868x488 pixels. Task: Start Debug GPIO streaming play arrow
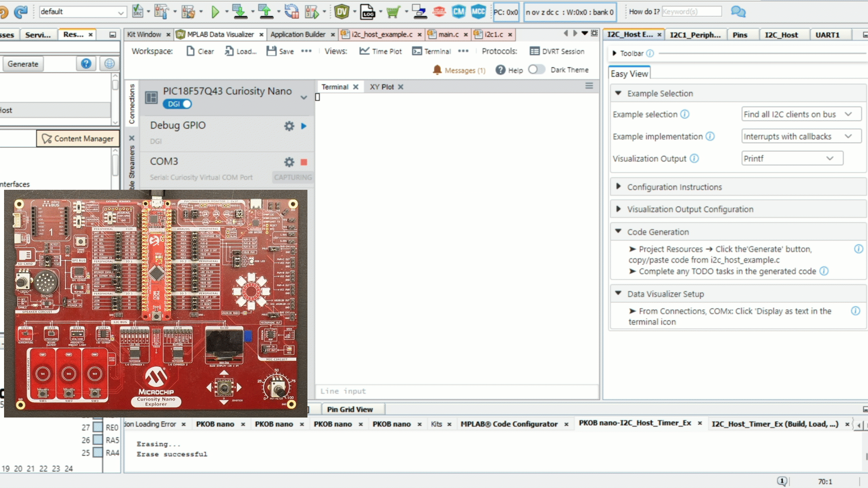point(304,126)
